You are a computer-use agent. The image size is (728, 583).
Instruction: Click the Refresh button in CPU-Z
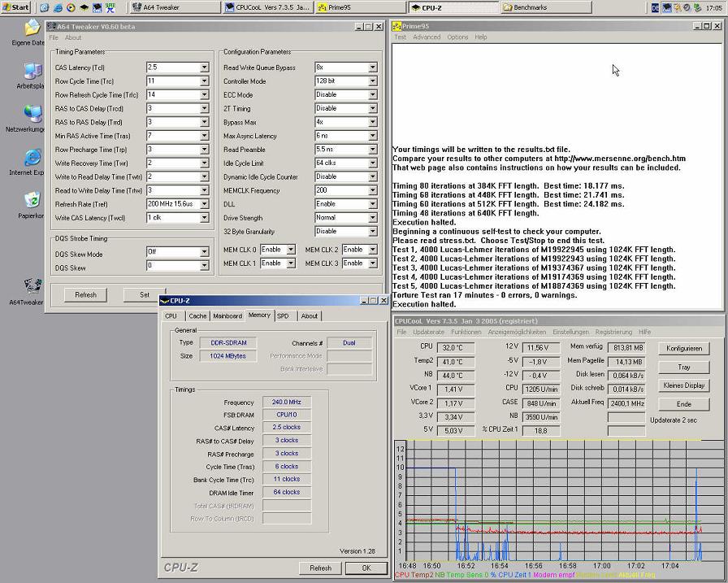click(320, 568)
